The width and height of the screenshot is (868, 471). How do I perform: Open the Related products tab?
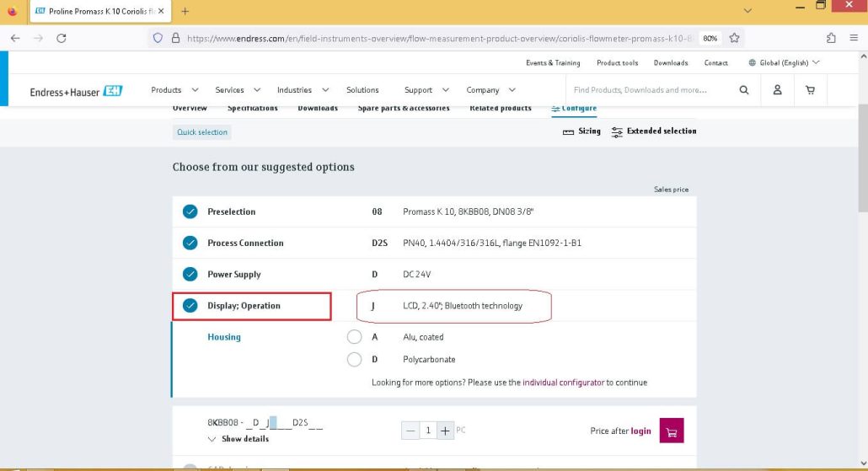pyautogui.click(x=501, y=108)
